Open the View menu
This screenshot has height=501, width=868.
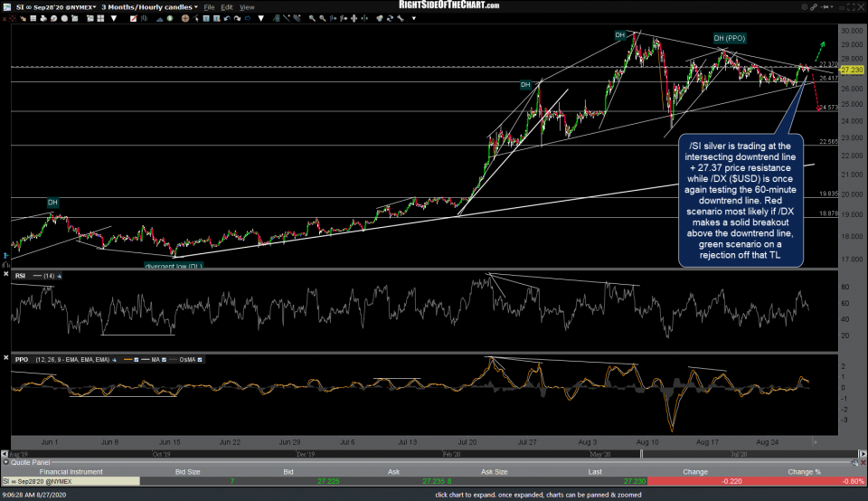(247, 5)
